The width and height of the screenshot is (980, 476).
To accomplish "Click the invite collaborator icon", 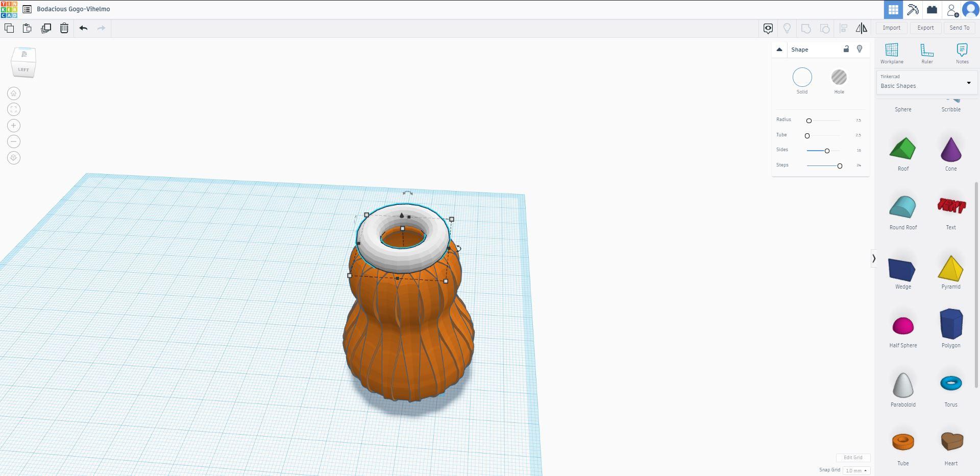I will tap(952, 10).
